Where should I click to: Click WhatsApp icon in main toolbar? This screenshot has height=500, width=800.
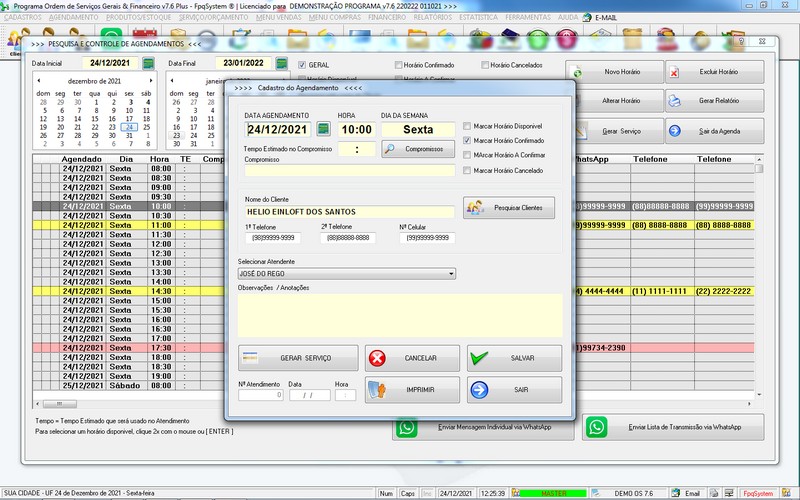(111, 38)
